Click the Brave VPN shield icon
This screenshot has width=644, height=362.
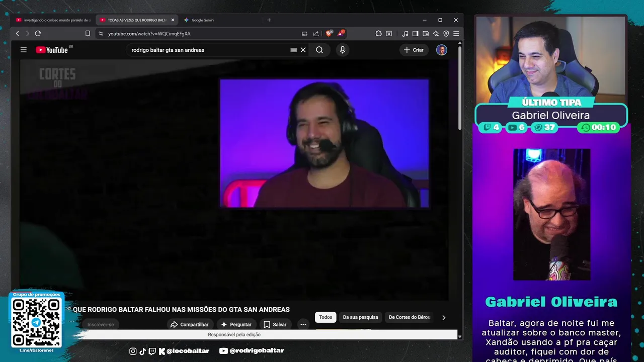point(446,34)
